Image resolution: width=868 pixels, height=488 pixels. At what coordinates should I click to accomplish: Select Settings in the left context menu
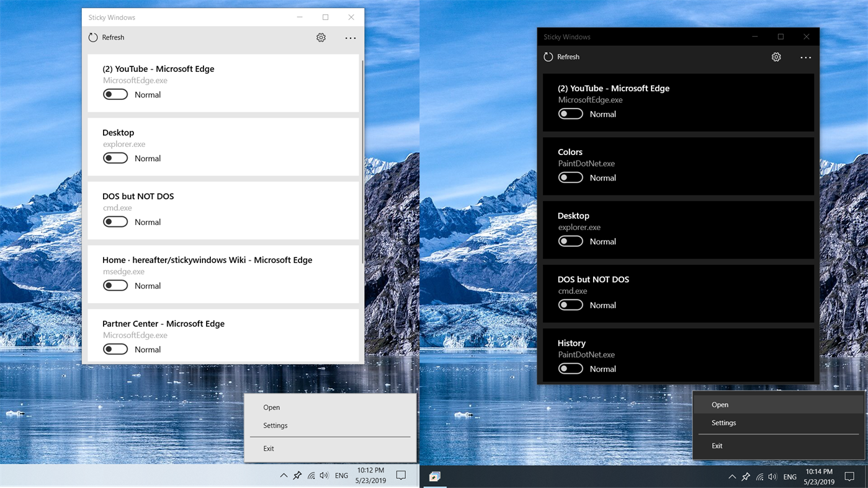[x=275, y=425]
